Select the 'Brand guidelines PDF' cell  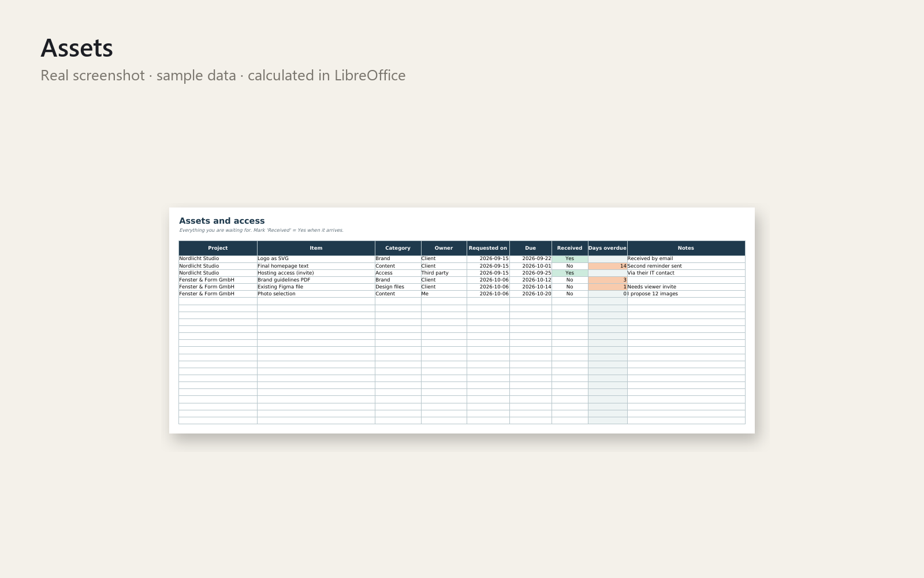316,280
